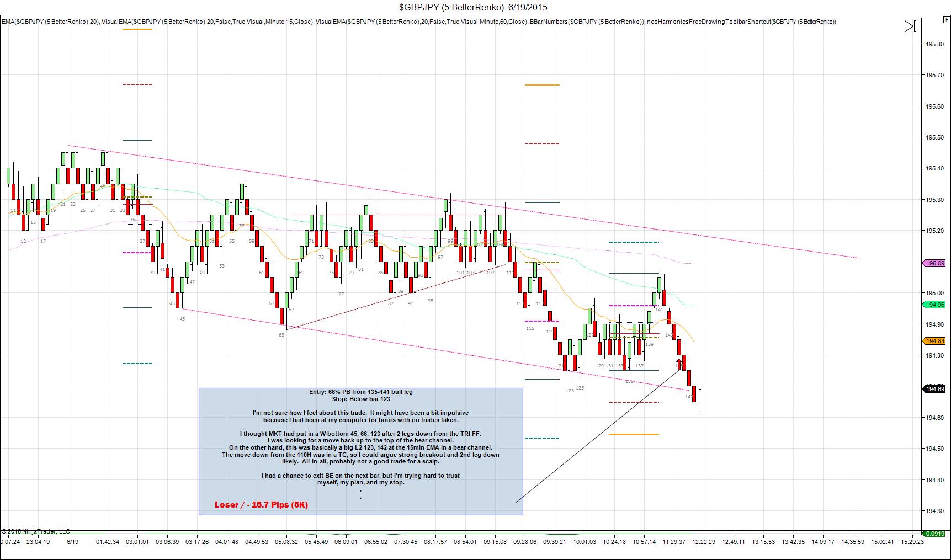Click the 15:29:23 time axis label
951x560 pixels.
tap(912, 542)
